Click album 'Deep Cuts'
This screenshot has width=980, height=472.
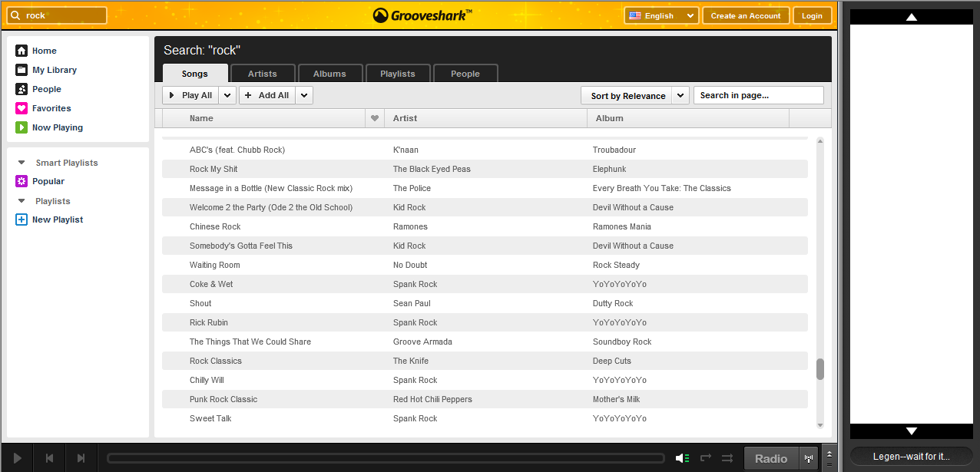612,361
